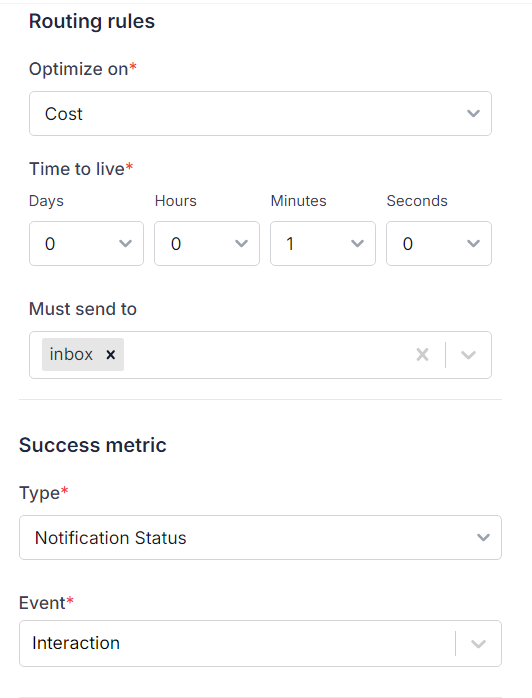Image resolution: width=532 pixels, height=698 pixels.
Task: Click the empty area of Must send to input
Action: point(267,355)
